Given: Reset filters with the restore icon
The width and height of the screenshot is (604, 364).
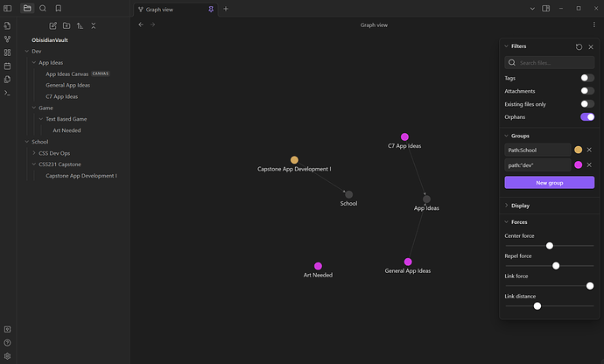Looking at the screenshot, I should [x=579, y=46].
